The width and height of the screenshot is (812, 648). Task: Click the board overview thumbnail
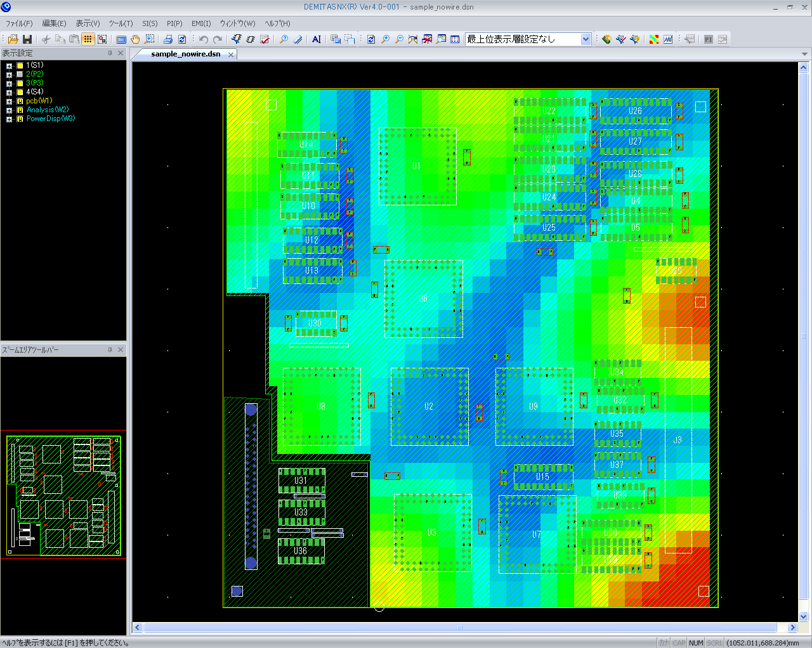tap(63, 496)
